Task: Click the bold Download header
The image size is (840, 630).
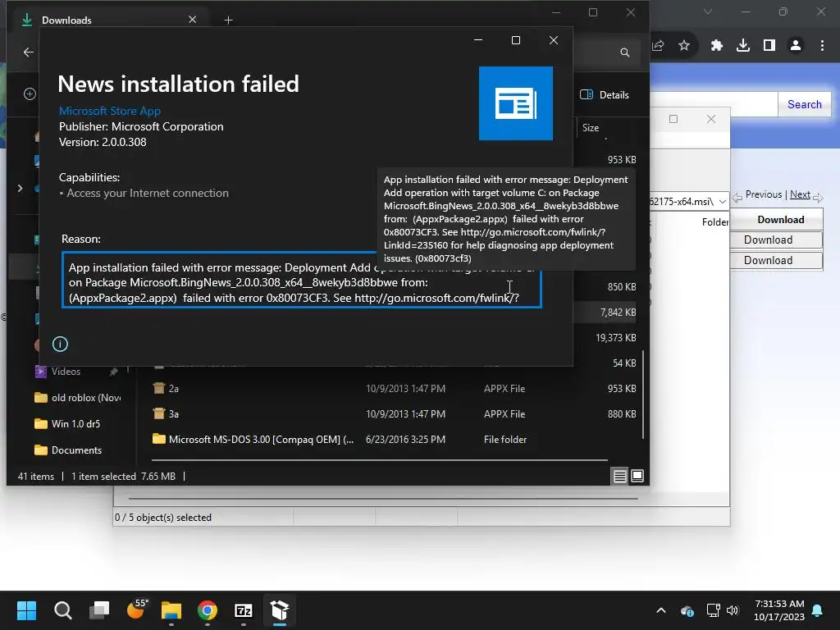Action: (781, 220)
